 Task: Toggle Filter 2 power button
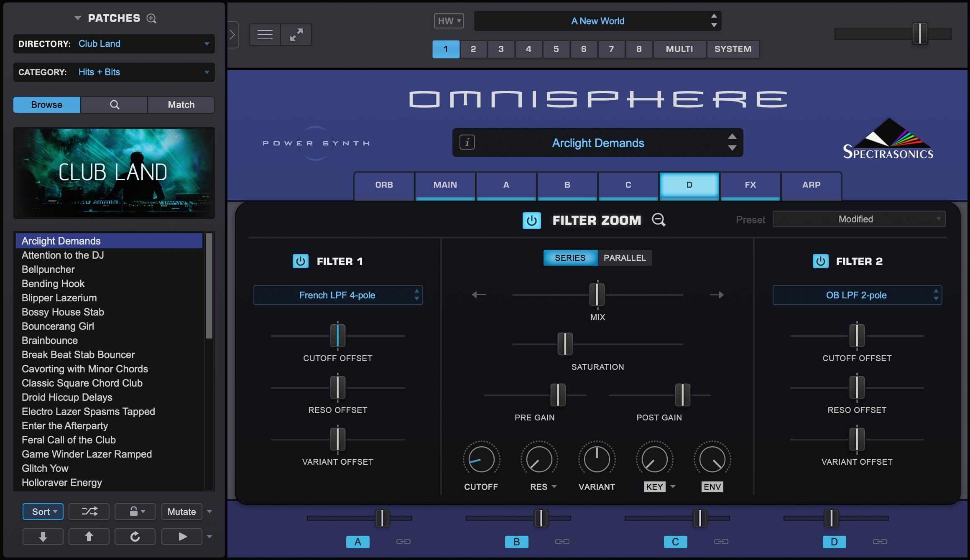pyautogui.click(x=820, y=261)
